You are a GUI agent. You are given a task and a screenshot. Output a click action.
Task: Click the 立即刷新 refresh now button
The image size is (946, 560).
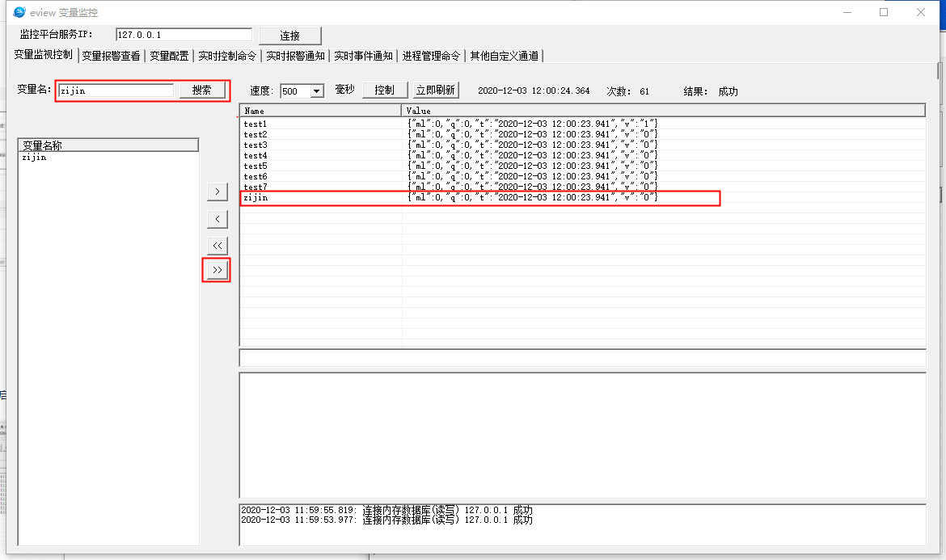tap(436, 91)
